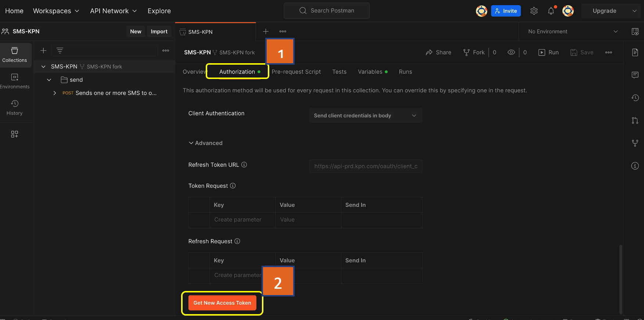The height and width of the screenshot is (320, 644).
Task: Show info for Token Request
Action: coord(233,186)
